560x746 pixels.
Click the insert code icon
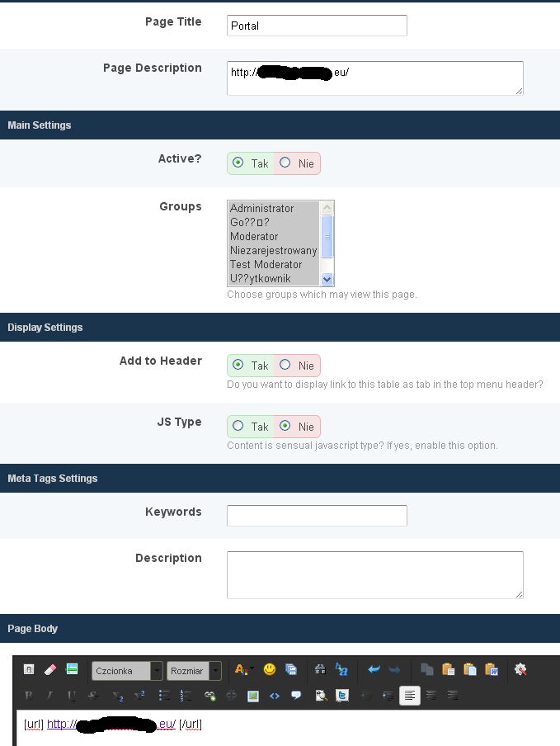275,696
